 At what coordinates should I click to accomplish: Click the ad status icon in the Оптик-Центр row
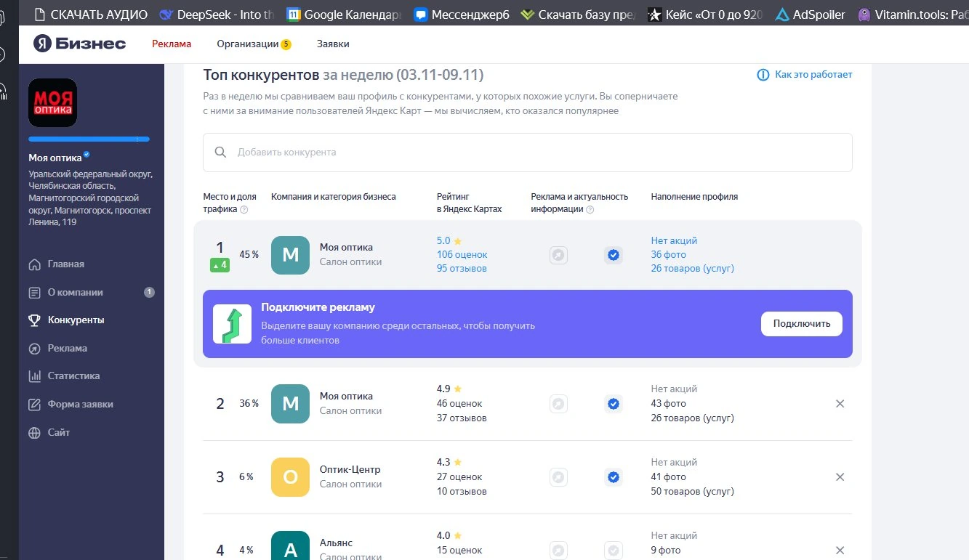tap(558, 477)
